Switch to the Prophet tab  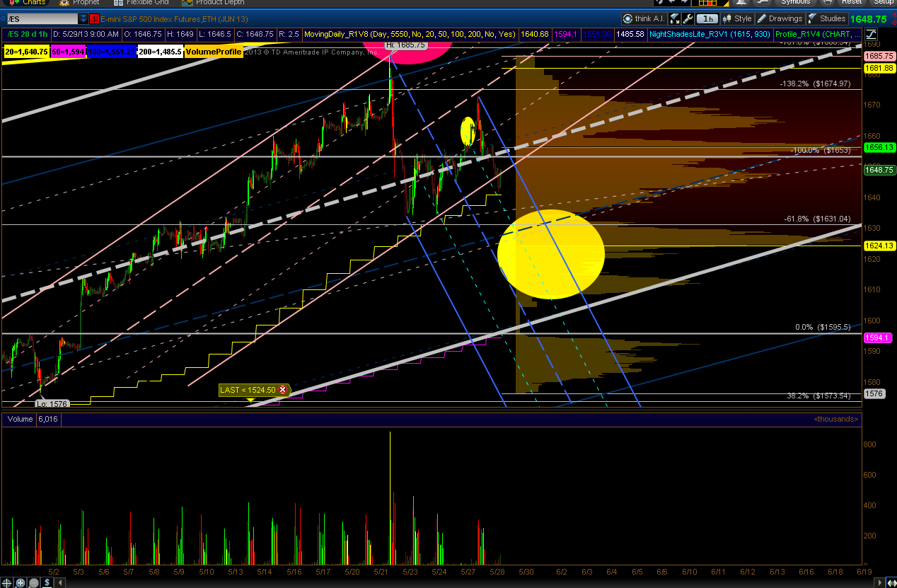[79, 2]
